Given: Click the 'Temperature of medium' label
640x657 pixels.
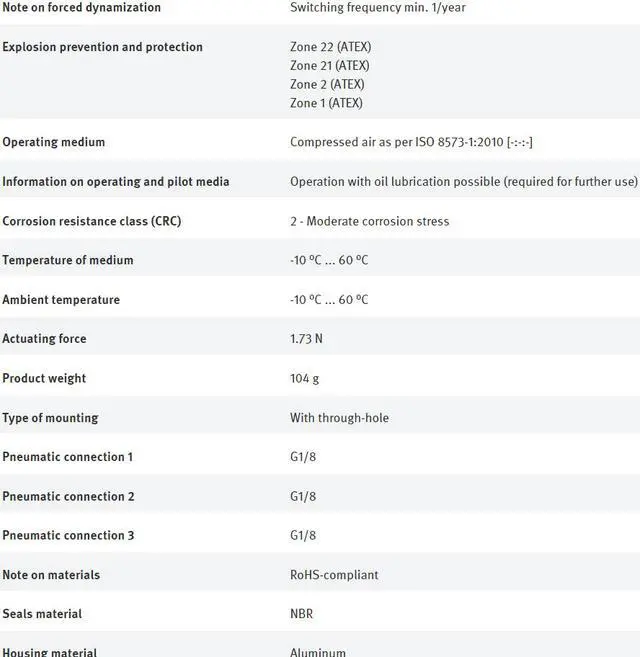Looking at the screenshot, I should pos(67,260).
